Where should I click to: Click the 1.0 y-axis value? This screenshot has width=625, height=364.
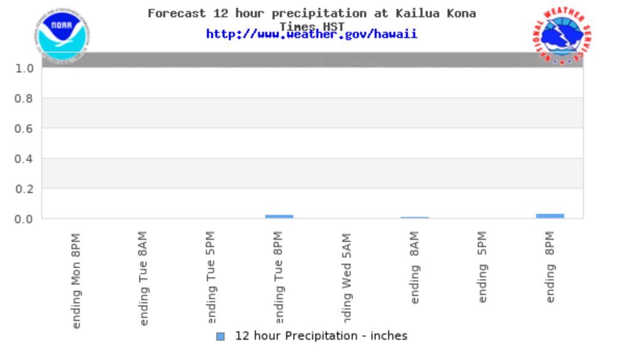pos(24,68)
